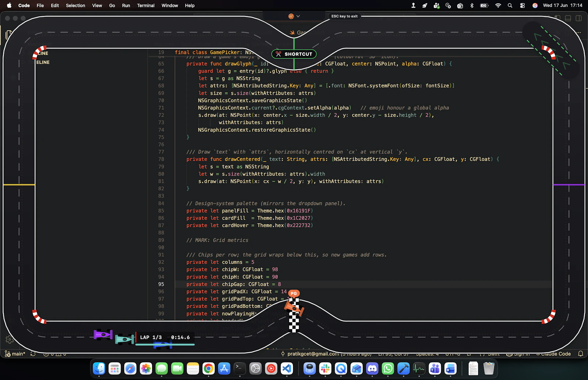This screenshot has width=588, height=380.
Task: Click the hex color value 0x1C2027
Action: (299, 218)
